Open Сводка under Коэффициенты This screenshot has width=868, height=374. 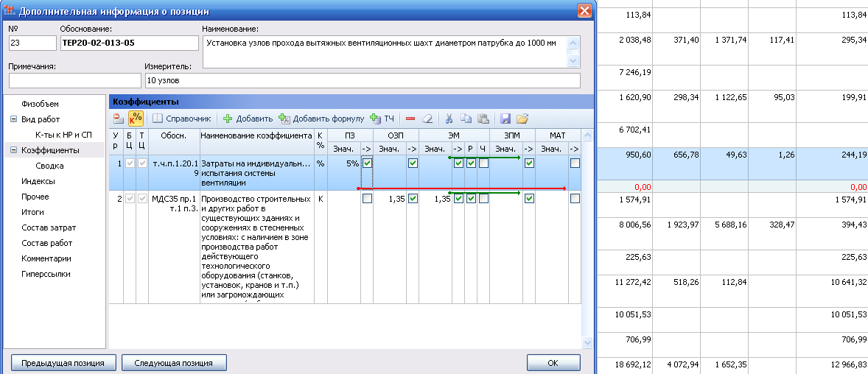point(49,166)
